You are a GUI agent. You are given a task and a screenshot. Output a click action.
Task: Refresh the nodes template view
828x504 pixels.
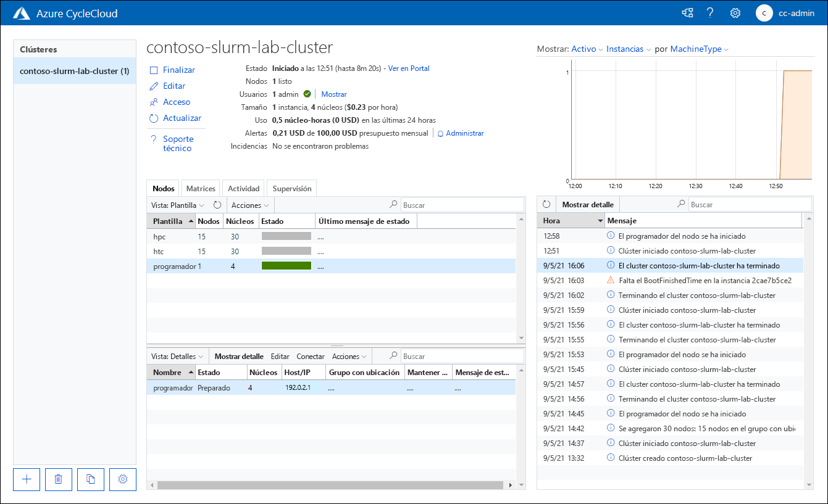tap(217, 205)
